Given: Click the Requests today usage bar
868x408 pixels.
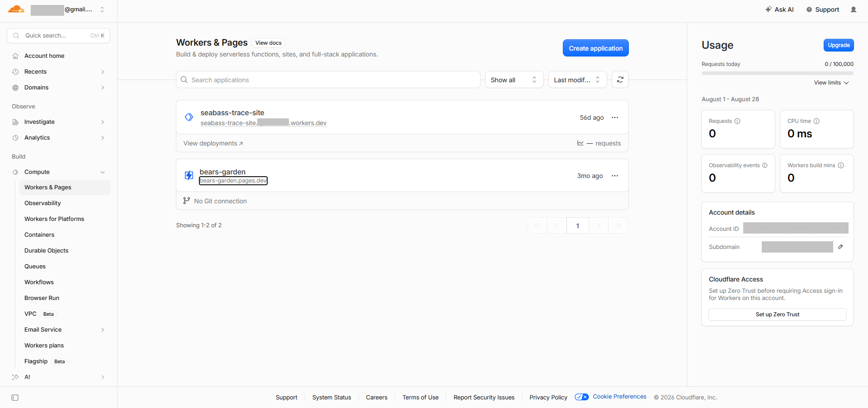Looking at the screenshot, I should 777,73.
